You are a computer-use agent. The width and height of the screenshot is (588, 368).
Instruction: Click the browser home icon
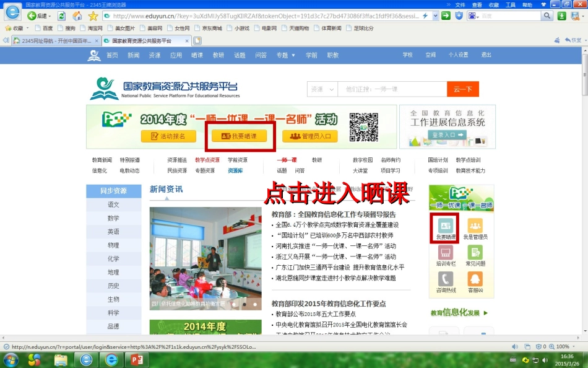tap(77, 15)
